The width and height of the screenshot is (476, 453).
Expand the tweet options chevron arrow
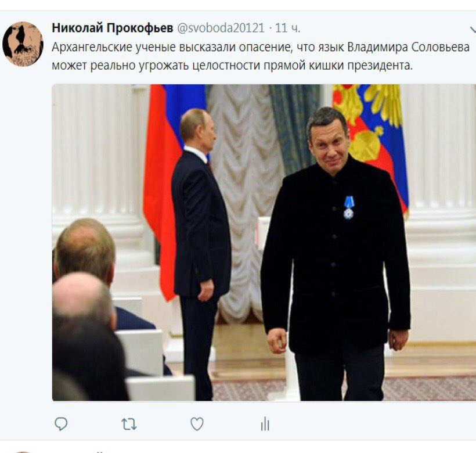473,30
